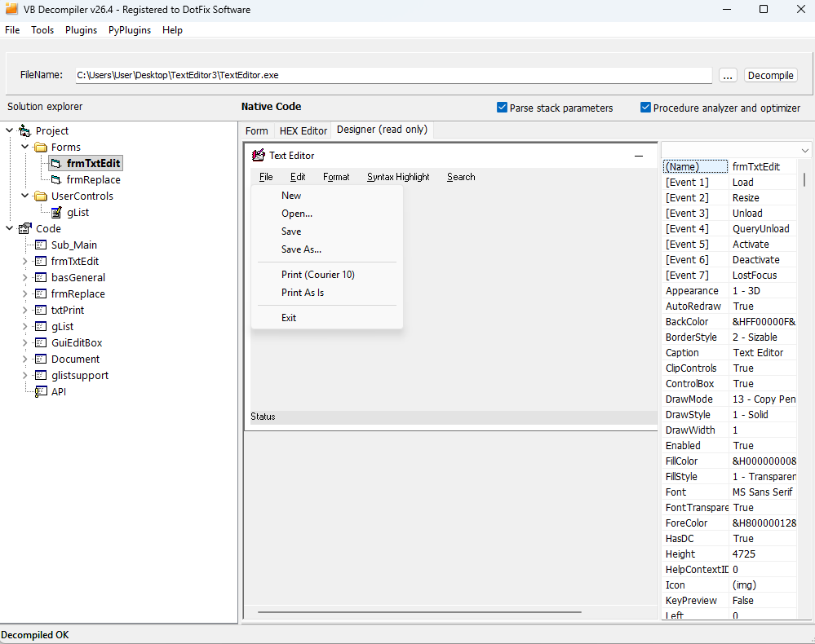Click the gList user control icon
This screenshot has width=815, height=644.
click(x=56, y=213)
